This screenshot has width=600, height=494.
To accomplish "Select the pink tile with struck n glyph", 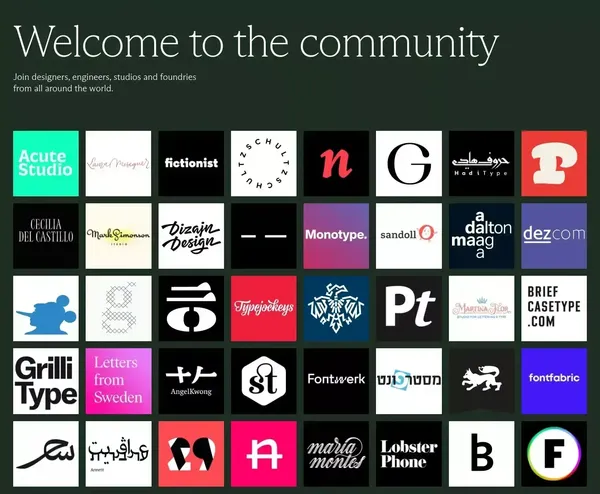I will 264,454.
